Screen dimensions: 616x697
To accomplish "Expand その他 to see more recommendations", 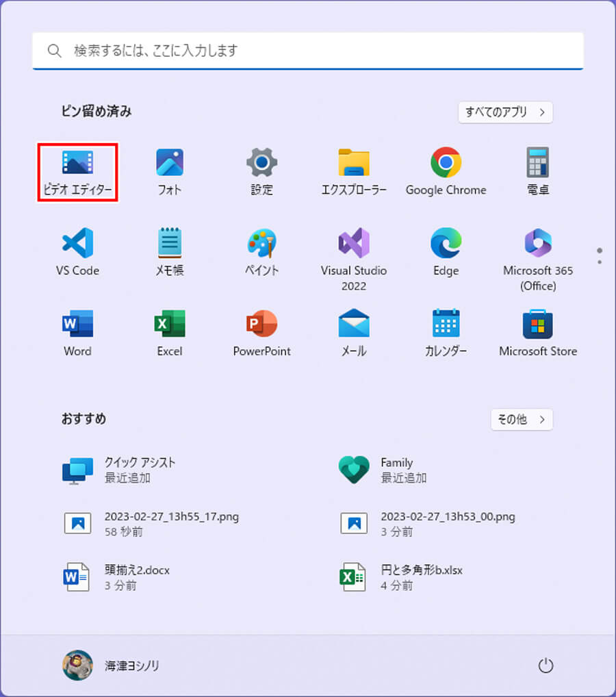I will tap(522, 420).
